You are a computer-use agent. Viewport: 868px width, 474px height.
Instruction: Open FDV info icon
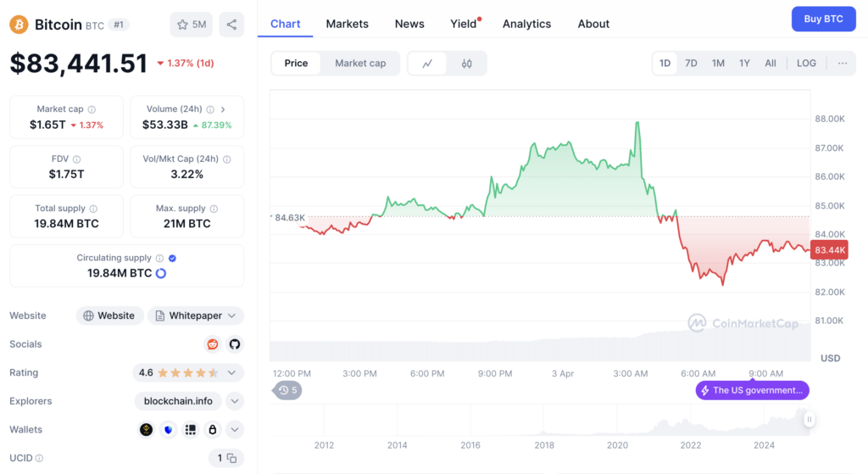tap(77, 159)
